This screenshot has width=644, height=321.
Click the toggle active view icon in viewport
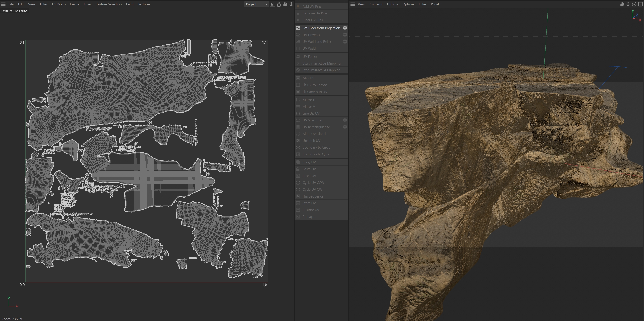pos(640,4)
